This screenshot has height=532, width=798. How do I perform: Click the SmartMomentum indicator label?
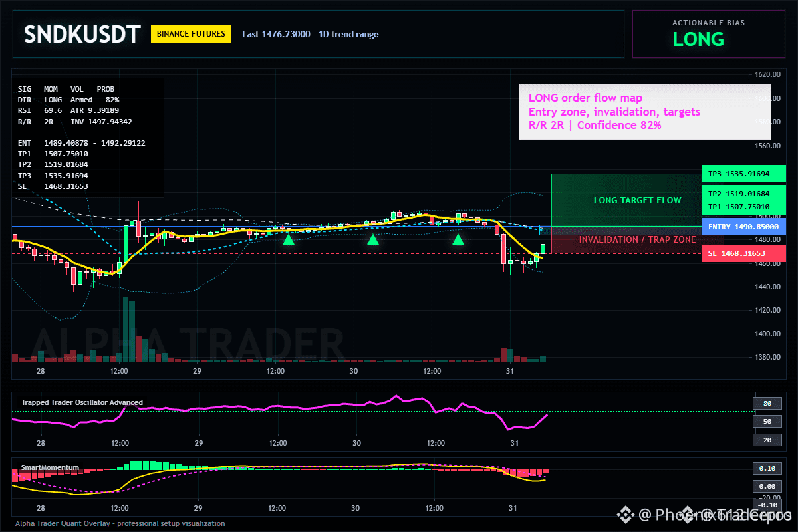pyautogui.click(x=50, y=467)
